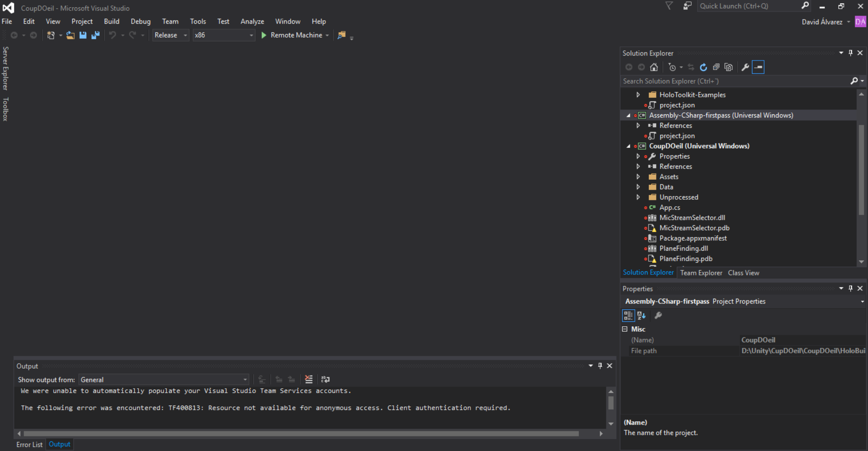Click the Quick Launch input box
The width and height of the screenshot is (868, 451).
[x=748, y=6]
